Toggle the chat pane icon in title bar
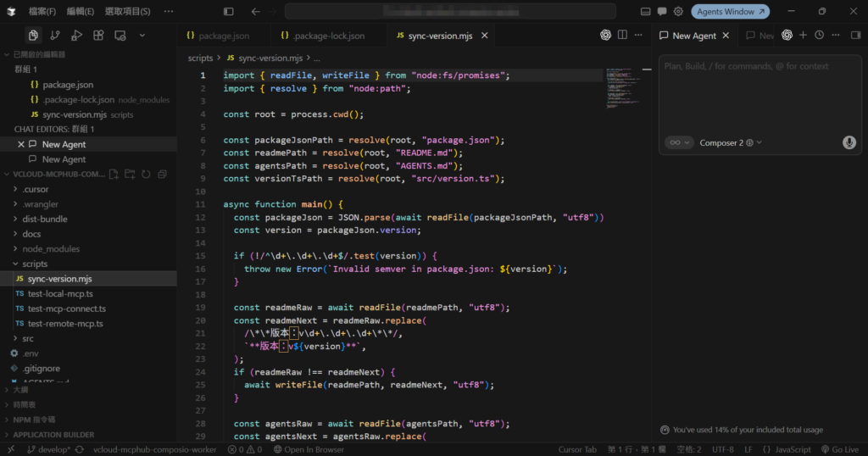Viewport: 868px width, 456px height. (x=662, y=11)
